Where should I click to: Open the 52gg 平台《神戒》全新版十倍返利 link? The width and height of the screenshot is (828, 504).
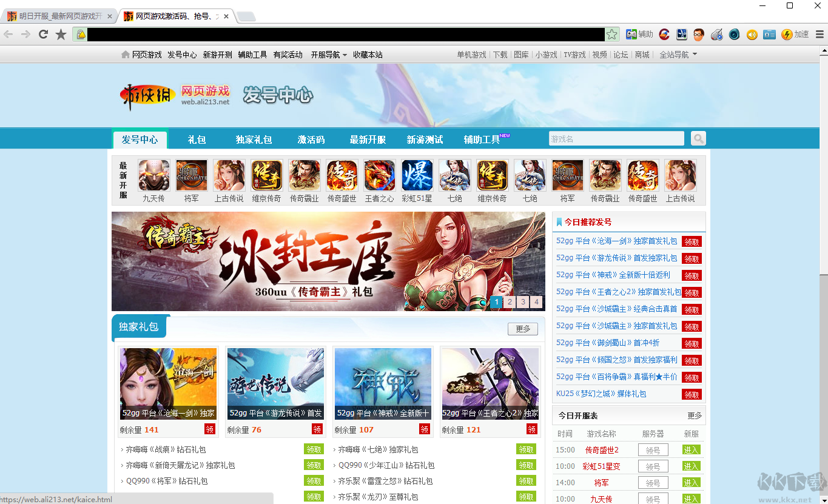[613, 275]
